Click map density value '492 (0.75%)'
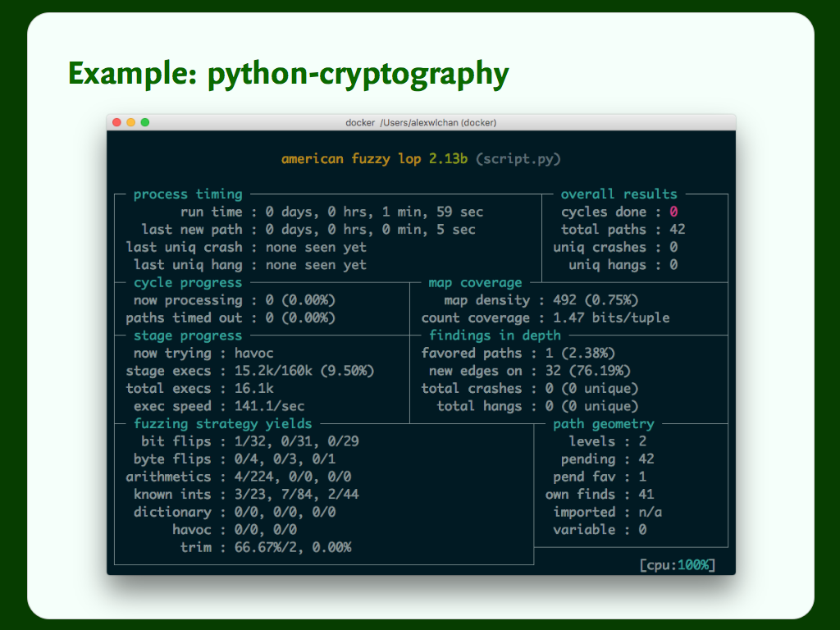This screenshot has width=840, height=630. point(596,300)
